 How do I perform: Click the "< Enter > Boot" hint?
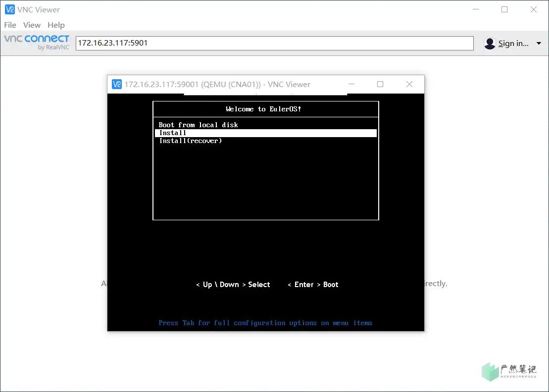pyautogui.click(x=313, y=285)
